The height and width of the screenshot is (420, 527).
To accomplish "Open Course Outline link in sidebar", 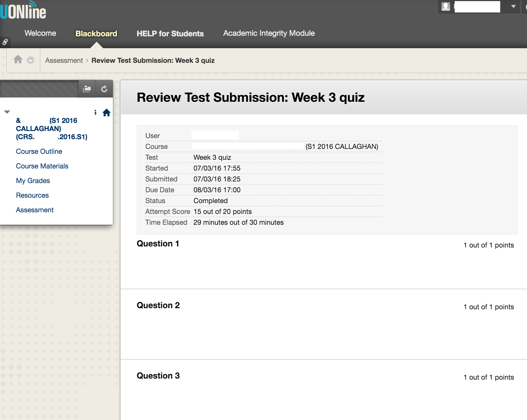I will pyautogui.click(x=39, y=151).
